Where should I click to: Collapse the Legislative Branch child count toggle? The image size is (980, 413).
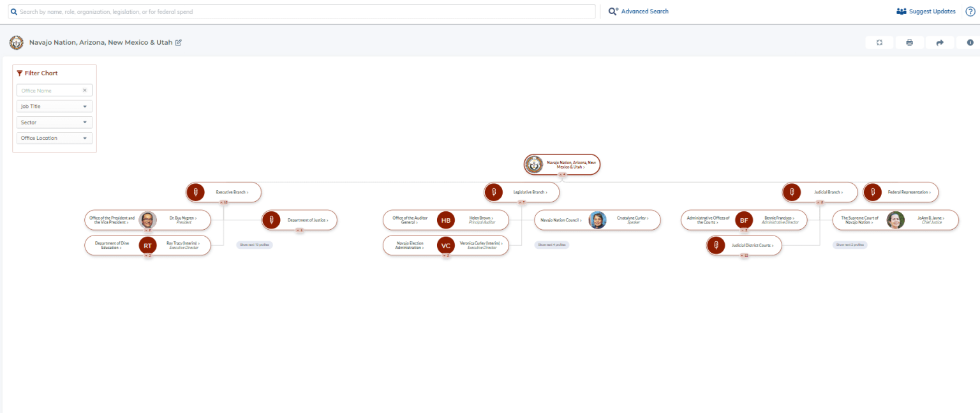click(522, 202)
